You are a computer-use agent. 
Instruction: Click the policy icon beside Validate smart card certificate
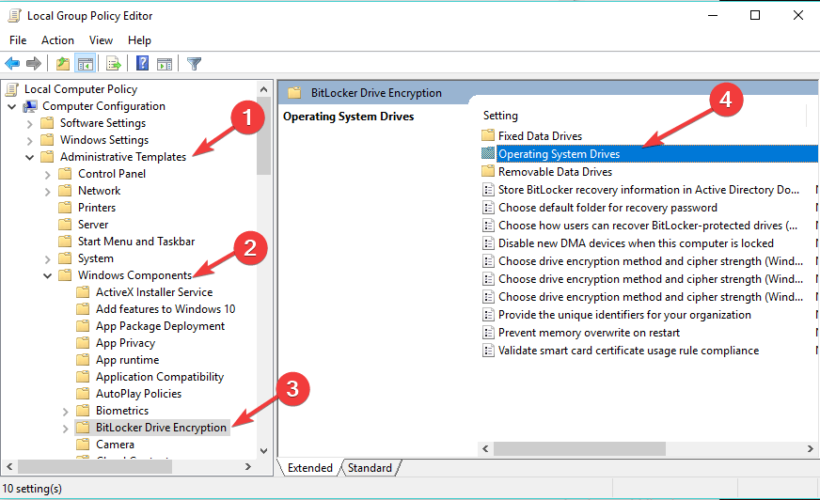click(488, 350)
